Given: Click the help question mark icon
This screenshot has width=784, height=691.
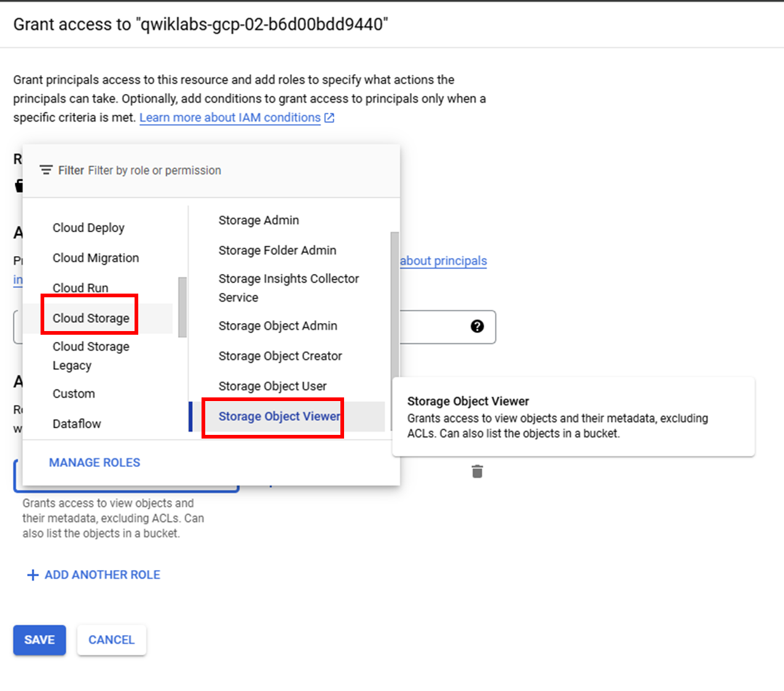Looking at the screenshot, I should (477, 326).
